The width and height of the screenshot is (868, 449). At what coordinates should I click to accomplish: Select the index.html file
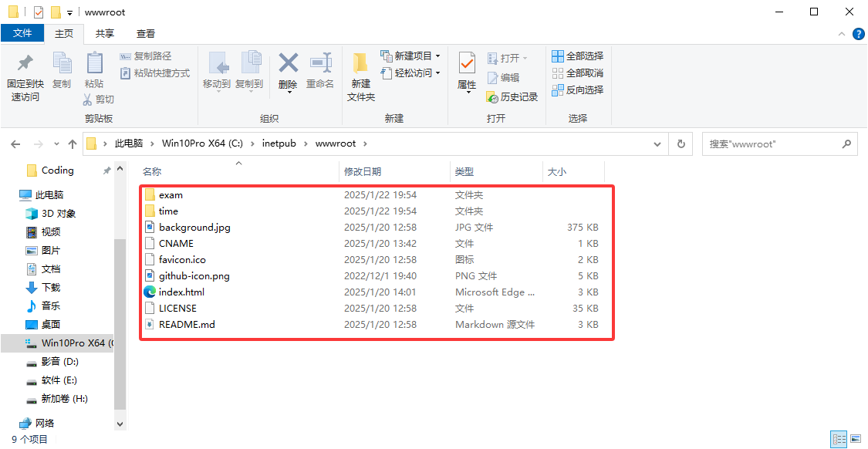pyautogui.click(x=181, y=292)
